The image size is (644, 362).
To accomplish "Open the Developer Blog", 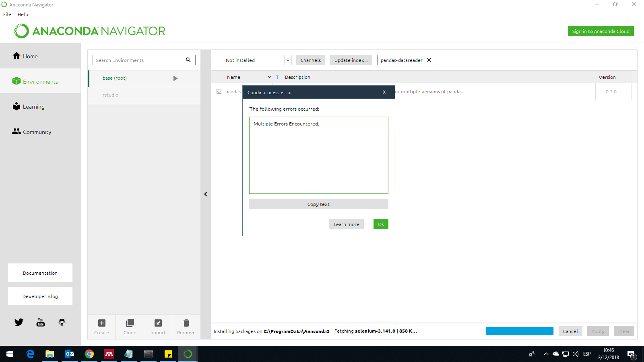I will coord(40,296).
